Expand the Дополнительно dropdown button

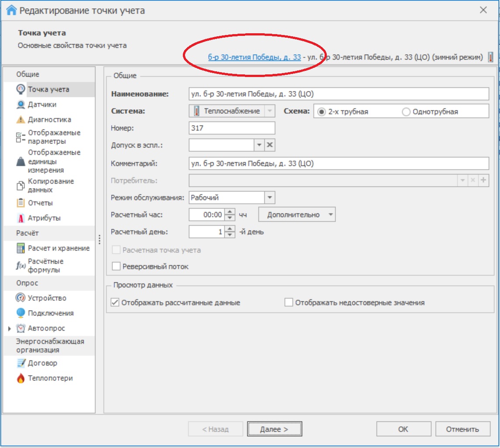[x=297, y=215]
